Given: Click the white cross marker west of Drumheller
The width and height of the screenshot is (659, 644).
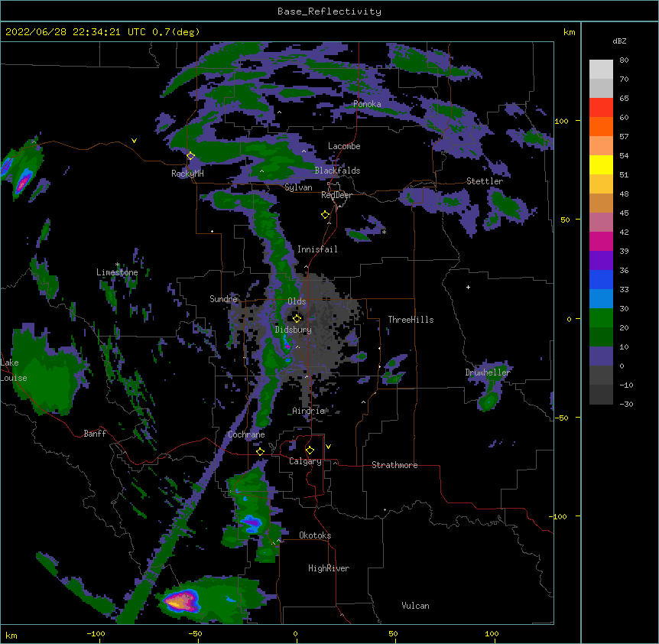Looking at the screenshot, I should pos(468,287).
